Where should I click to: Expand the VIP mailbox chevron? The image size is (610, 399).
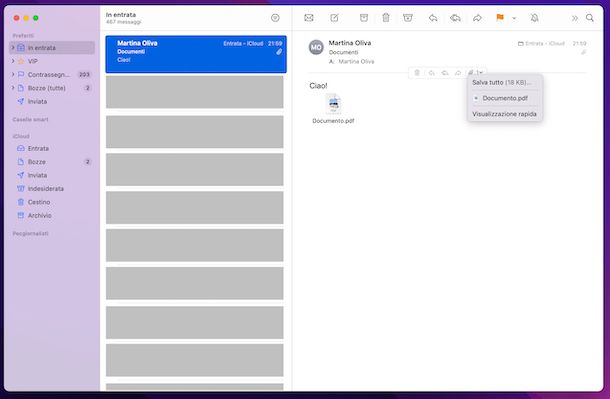click(13, 61)
